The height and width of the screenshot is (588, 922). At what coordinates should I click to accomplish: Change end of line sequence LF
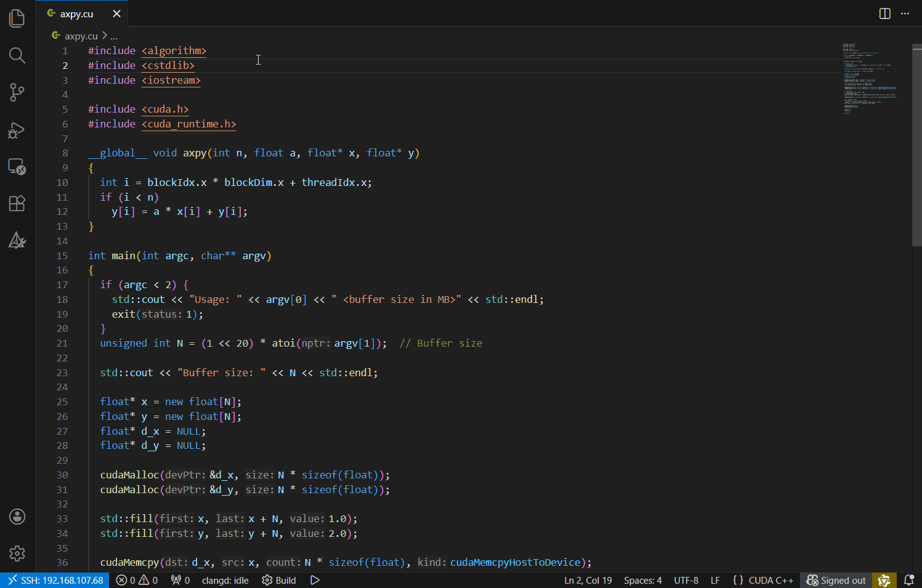(x=715, y=580)
